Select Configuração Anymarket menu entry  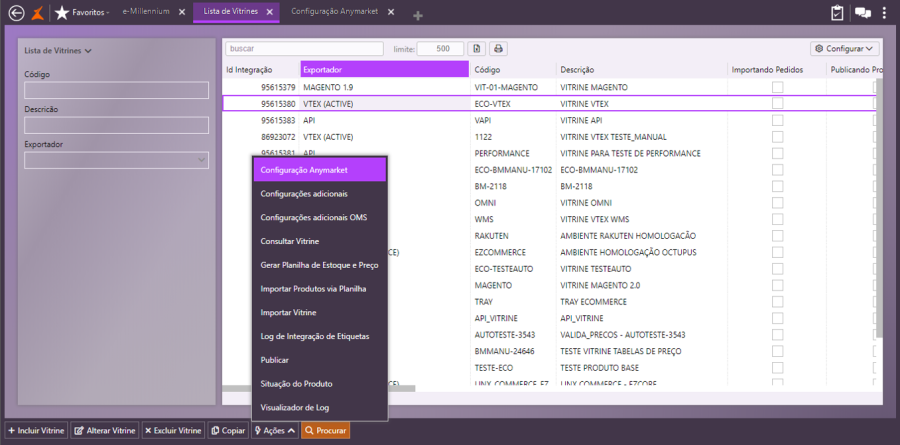pos(320,170)
